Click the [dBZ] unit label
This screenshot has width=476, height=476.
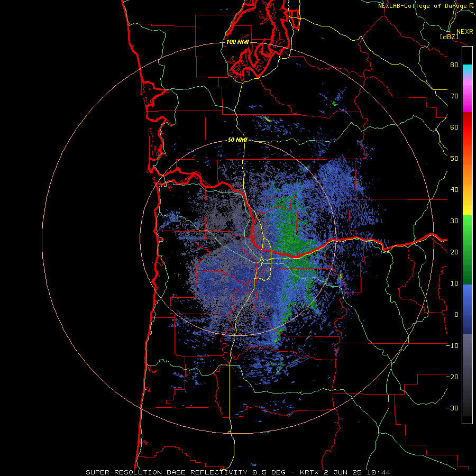(450, 36)
